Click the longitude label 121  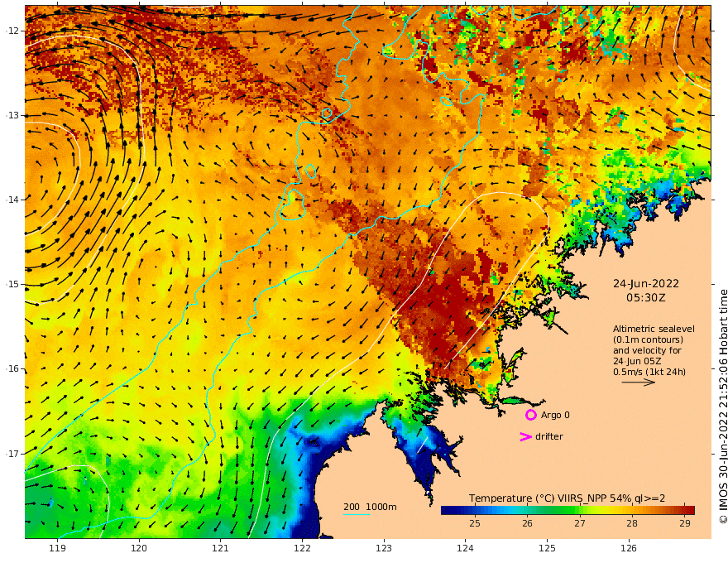(221, 548)
